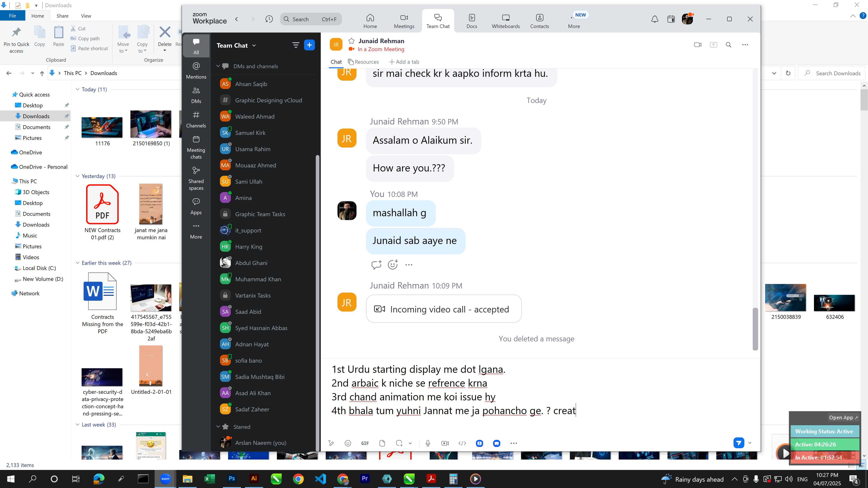This screenshot has height=488, width=868.
Task: Open DMs in Zoom sidebar
Action: [x=196, y=95]
